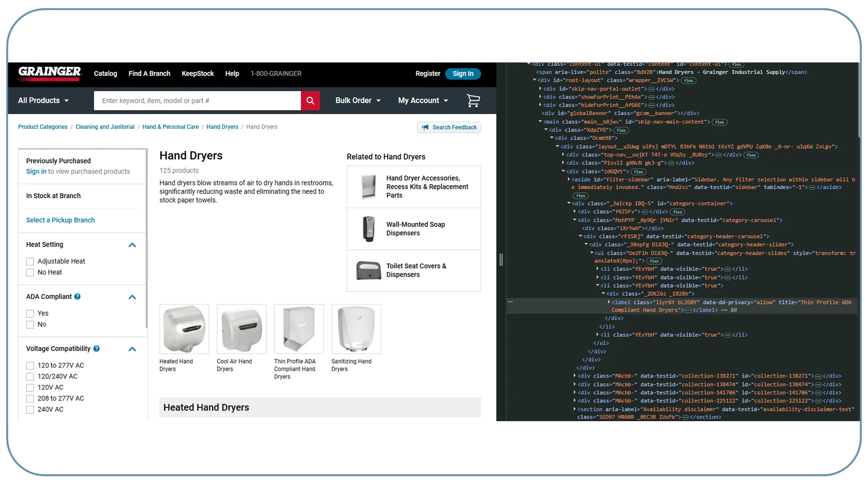Image resolution: width=868 pixels, height=484 pixels.
Task: Click the flex badge beside root-layout div
Action: [x=689, y=81]
